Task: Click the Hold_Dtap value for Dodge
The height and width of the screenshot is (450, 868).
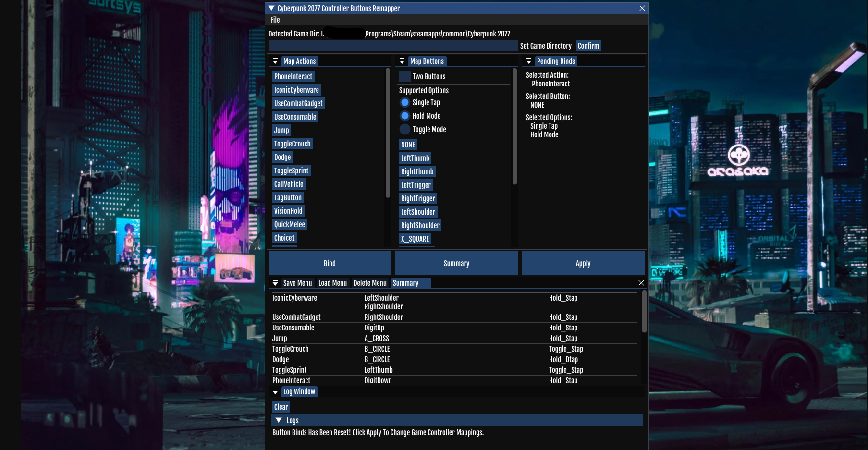Action: (x=563, y=359)
